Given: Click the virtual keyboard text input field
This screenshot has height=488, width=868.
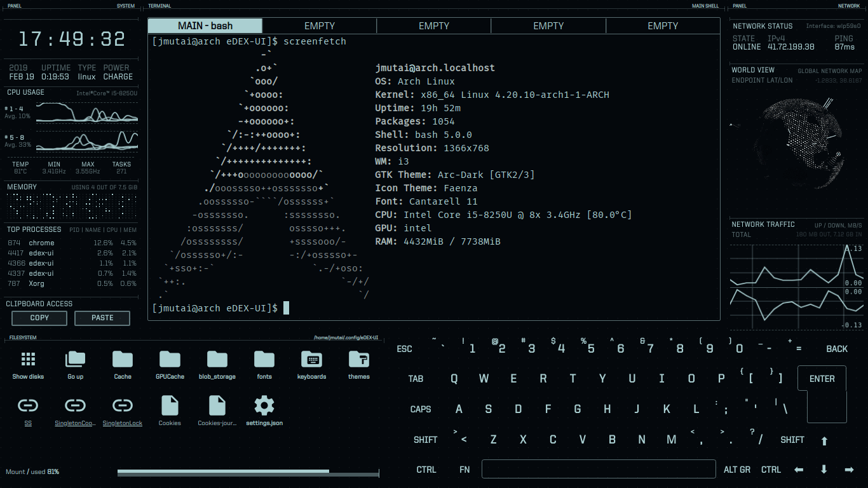Looking at the screenshot, I should click(x=598, y=469).
